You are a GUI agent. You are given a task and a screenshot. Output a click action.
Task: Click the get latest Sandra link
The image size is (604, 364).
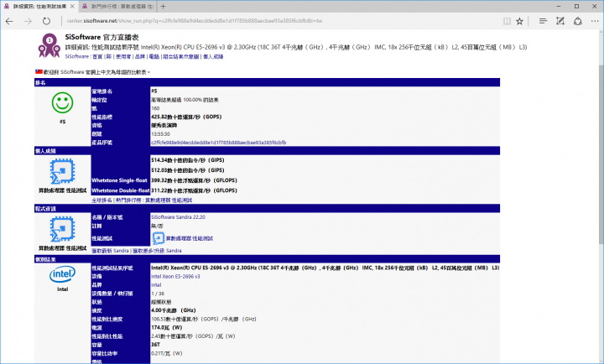coord(110,251)
